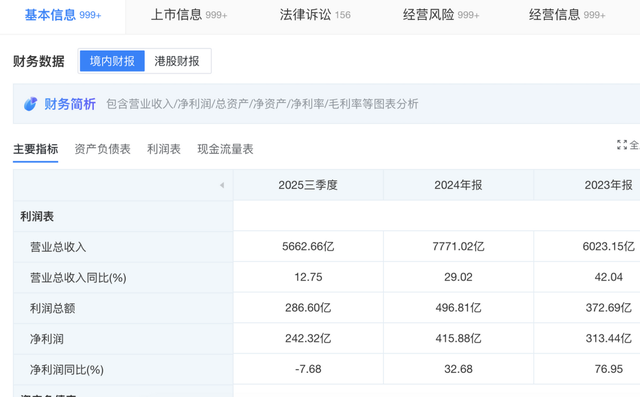The width and height of the screenshot is (640, 397).
Task: Switch to the 资产负债表 sub-tab
Action: 102,149
